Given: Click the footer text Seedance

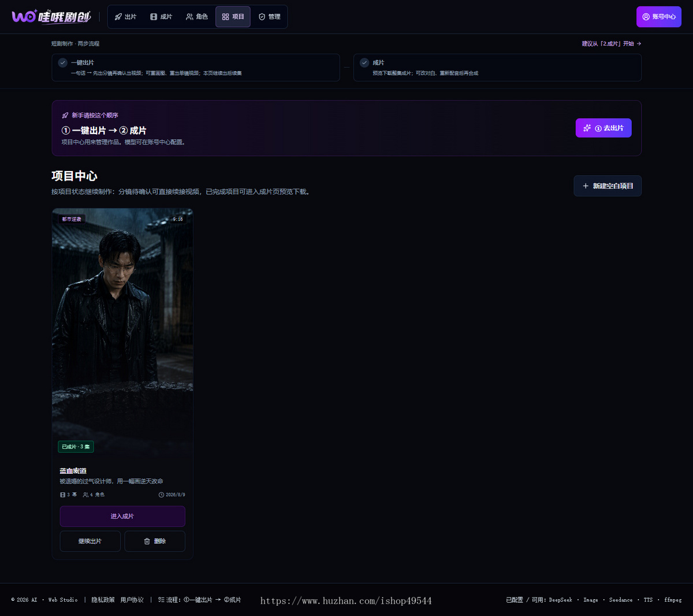Looking at the screenshot, I should click(621, 600).
